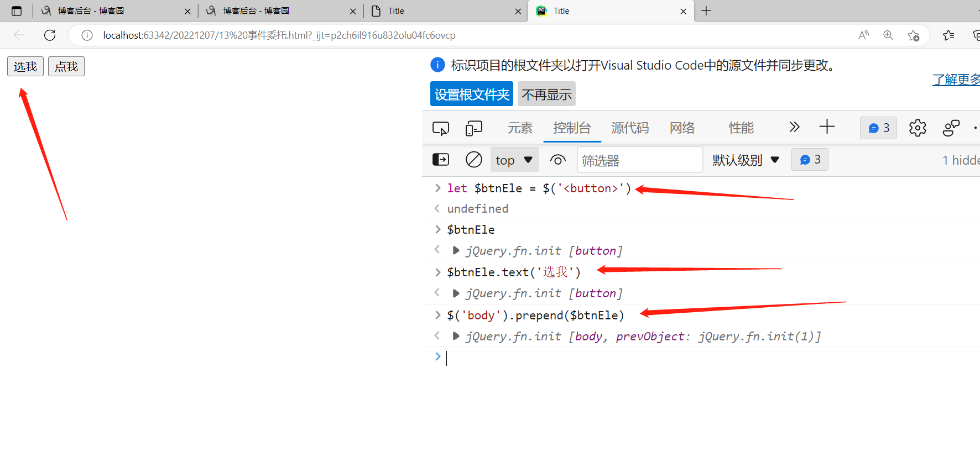Go back with the browser back arrow
The height and width of the screenshot is (468, 980).
pyautogui.click(x=19, y=35)
